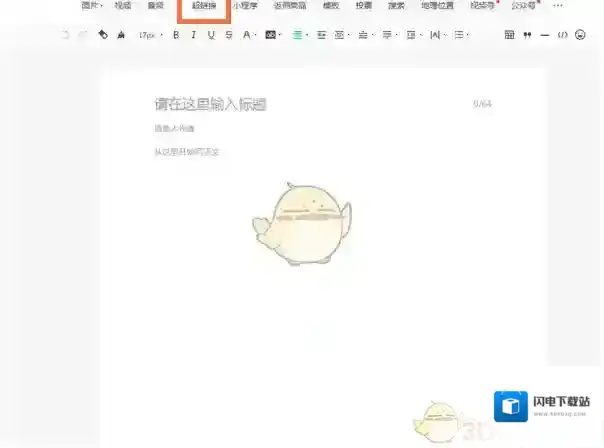Insert a horizontal divider line
The width and height of the screenshot is (604, 448).
pyautogui.click(x=544, y=35)
